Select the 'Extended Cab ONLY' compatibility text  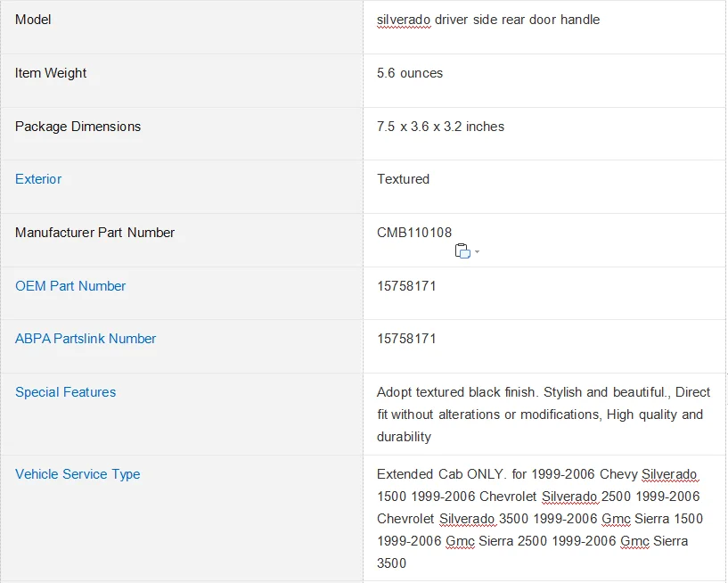pyautogui.click(x=539, y=519)
